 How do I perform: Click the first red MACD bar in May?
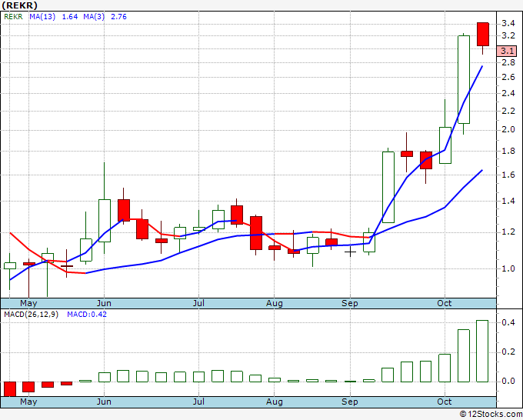[x=10, y=388]
